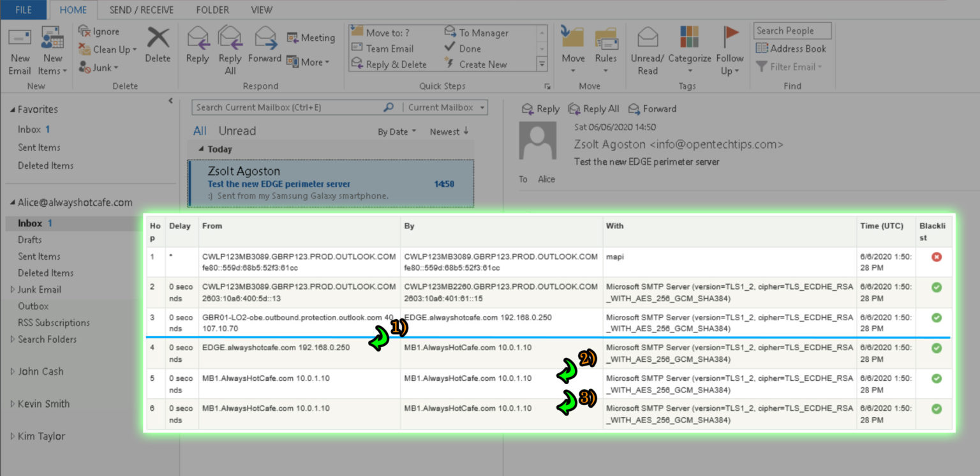Image resolution: width=980 pixels, height=476 pixels.
Task: Select the Ignore conversation tool
Action: pos(102,31)
